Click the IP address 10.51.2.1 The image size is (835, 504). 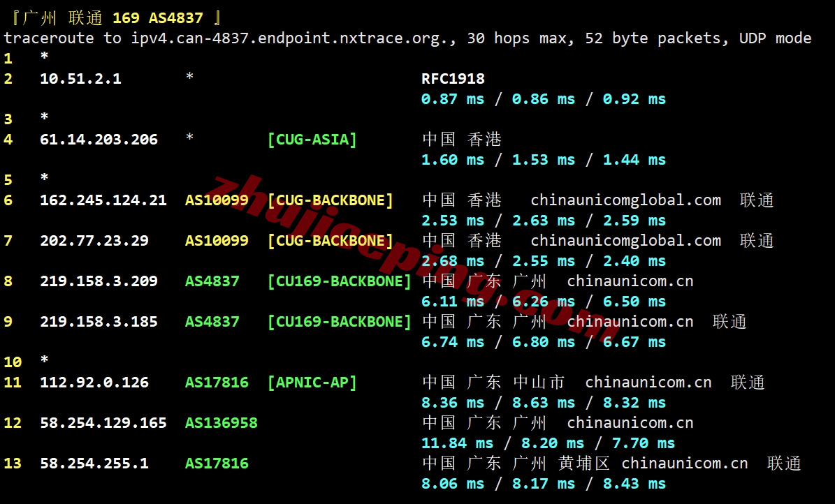click(x=80, y=79)
